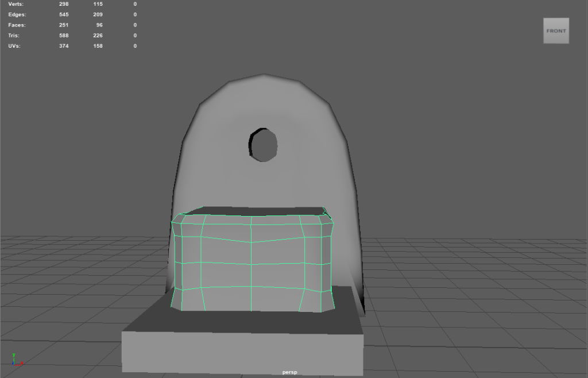This screenshot has height=378, width=588.
Task: Click the UVs label in the poly count HUD
Action: [14, 45]
